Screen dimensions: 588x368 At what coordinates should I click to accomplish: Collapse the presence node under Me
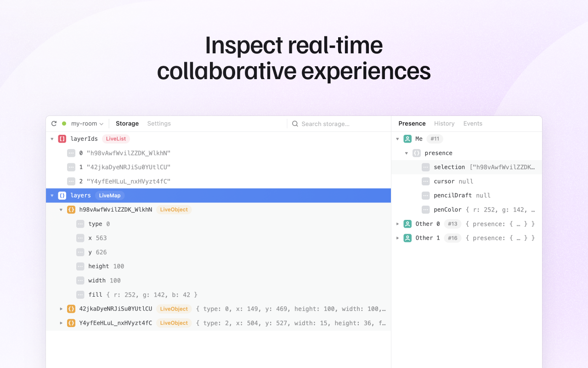tap(407, 153)
